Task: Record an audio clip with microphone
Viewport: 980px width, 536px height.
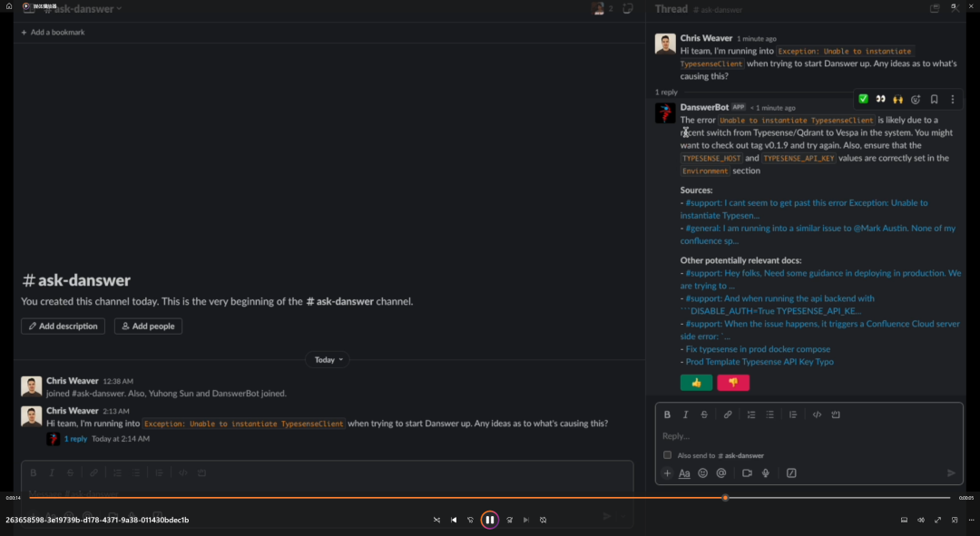Action: (766, 473)
